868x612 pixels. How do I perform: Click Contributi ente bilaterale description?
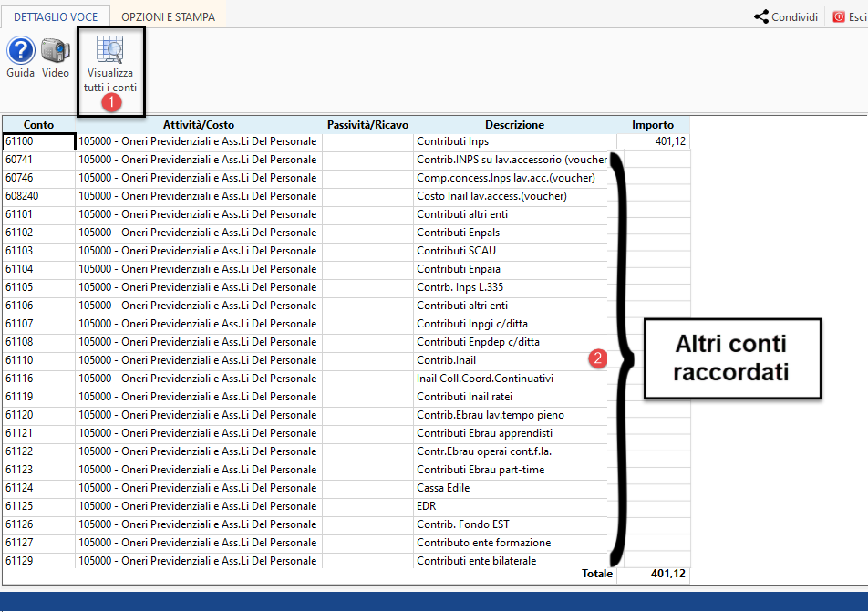[511, 561]
